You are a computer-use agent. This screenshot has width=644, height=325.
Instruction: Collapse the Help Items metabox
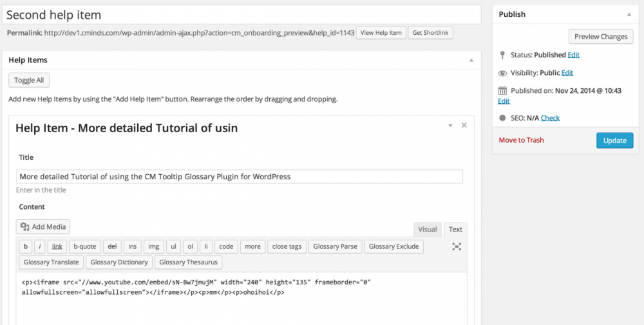(471, 60)
